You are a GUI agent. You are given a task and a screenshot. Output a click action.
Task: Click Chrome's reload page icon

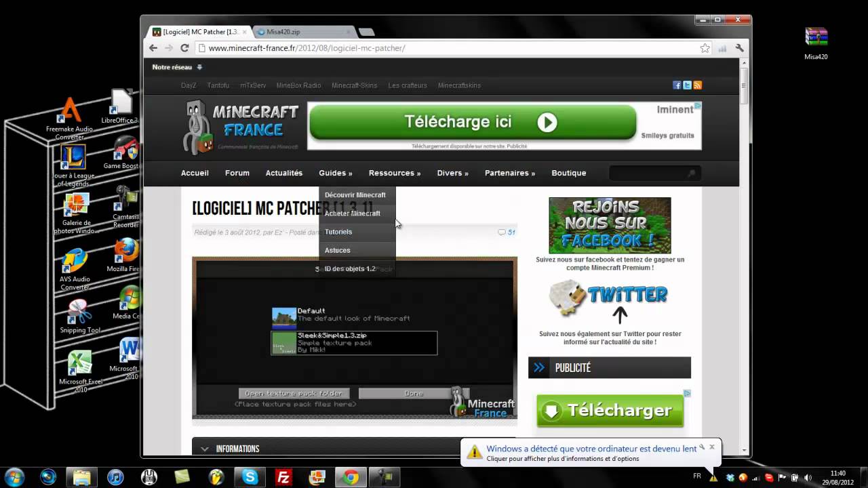click(x=184, y=48)
